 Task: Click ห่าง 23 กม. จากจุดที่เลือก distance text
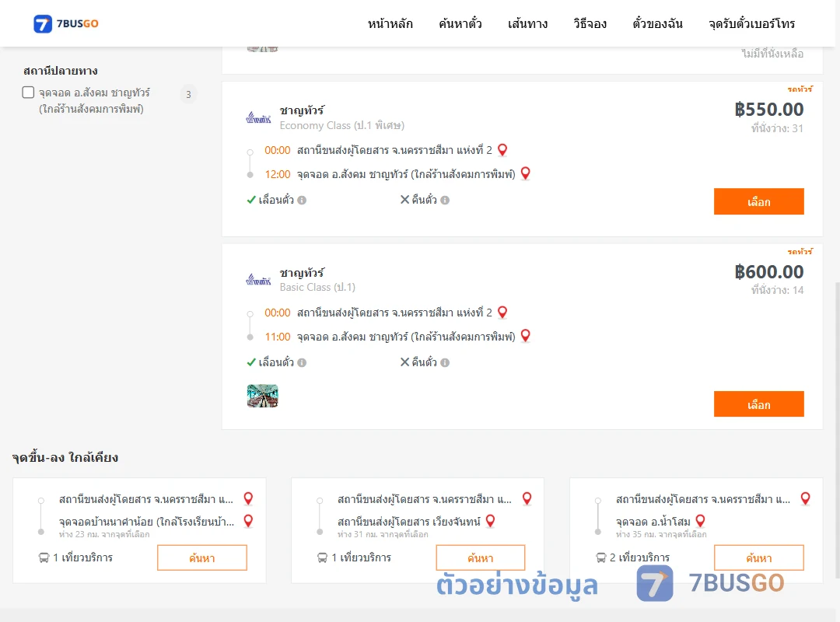click(104, 534)
